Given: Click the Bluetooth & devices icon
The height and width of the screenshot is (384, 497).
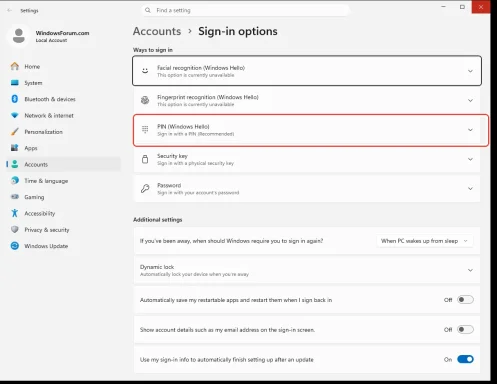Looking at the screenshot, I should 15,99.
